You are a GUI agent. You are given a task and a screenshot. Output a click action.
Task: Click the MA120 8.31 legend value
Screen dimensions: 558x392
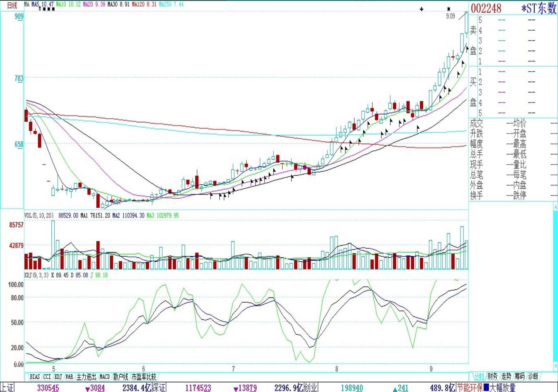coord(144,4)
